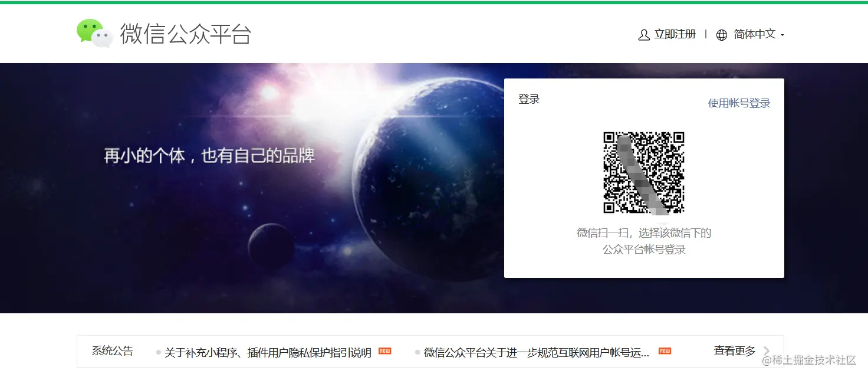
Task: Expand the arrow next to 简体中文
Action: point(782,35)
